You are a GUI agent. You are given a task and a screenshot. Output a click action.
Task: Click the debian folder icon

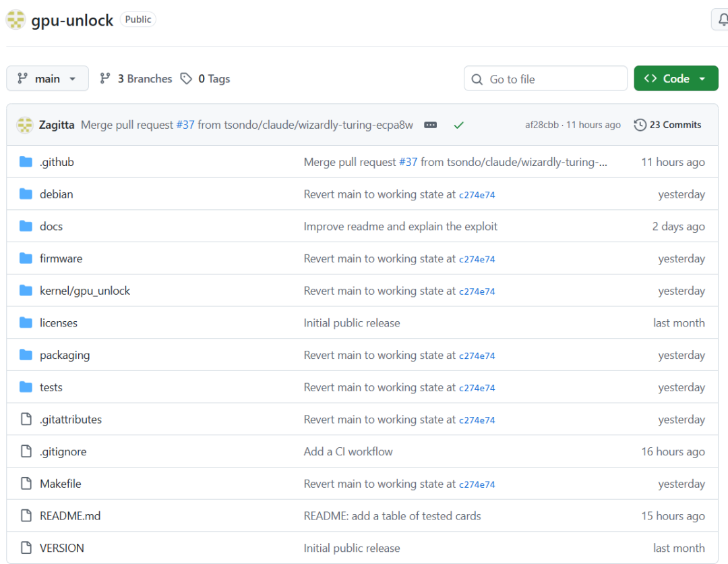tap(26, 194)
